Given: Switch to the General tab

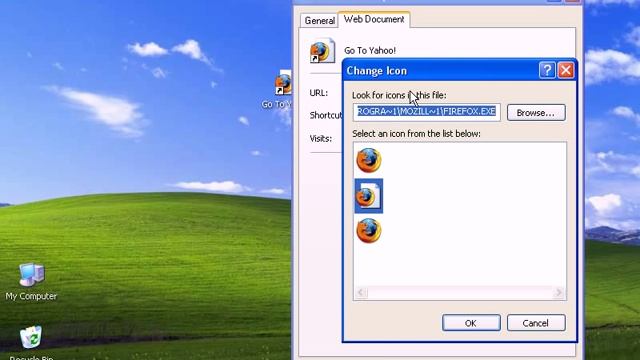Looking at the screenshot, I should (x=320, y=20).
